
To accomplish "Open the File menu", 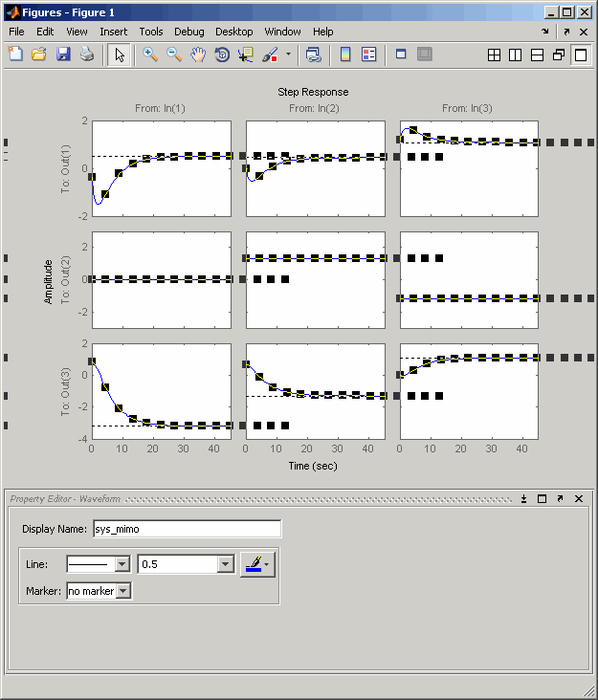I will tap(16, 32).
